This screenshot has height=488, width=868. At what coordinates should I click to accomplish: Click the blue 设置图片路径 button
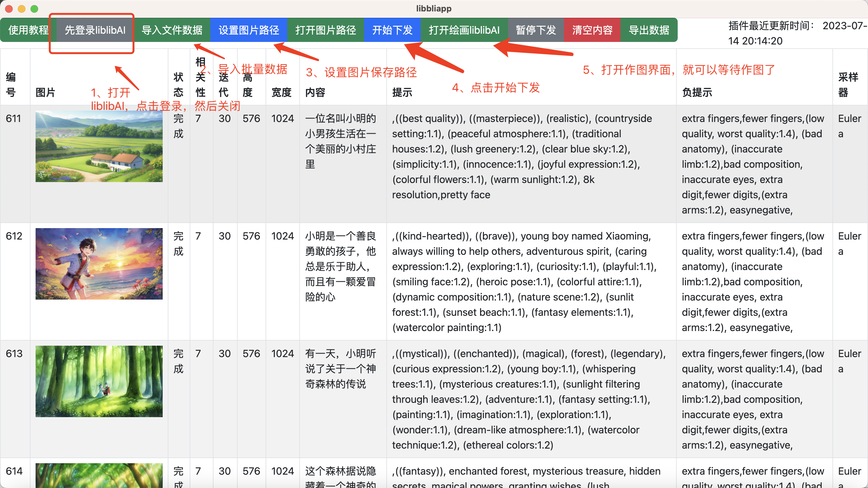coord(249,30)
